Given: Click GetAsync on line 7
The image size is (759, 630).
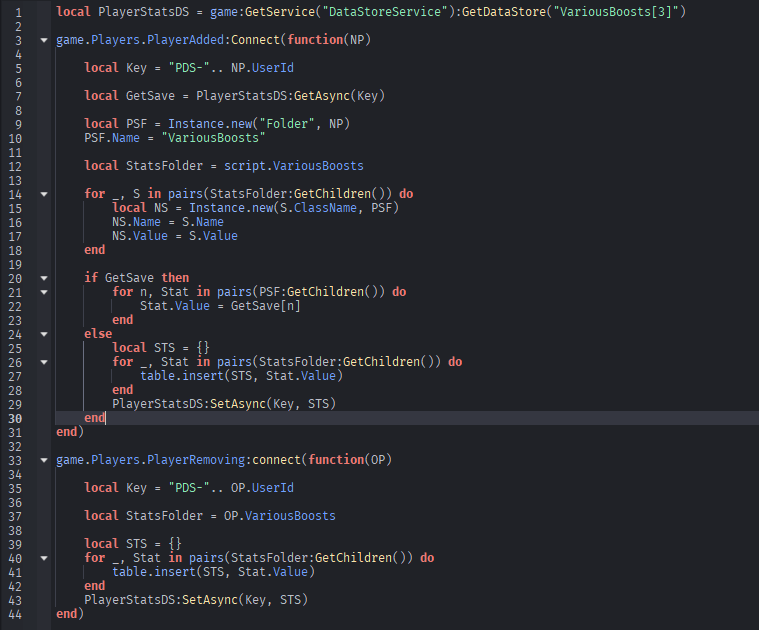Looking at the screenshot, I should (322, 96).
